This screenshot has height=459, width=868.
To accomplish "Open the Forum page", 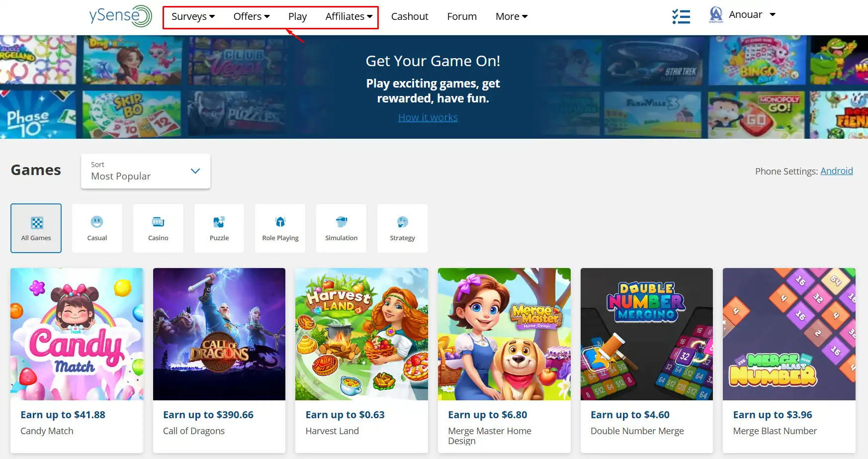I will click(461, 16).
